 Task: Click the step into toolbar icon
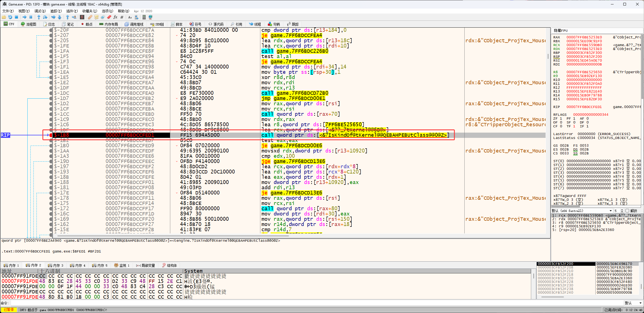(39, 17)
